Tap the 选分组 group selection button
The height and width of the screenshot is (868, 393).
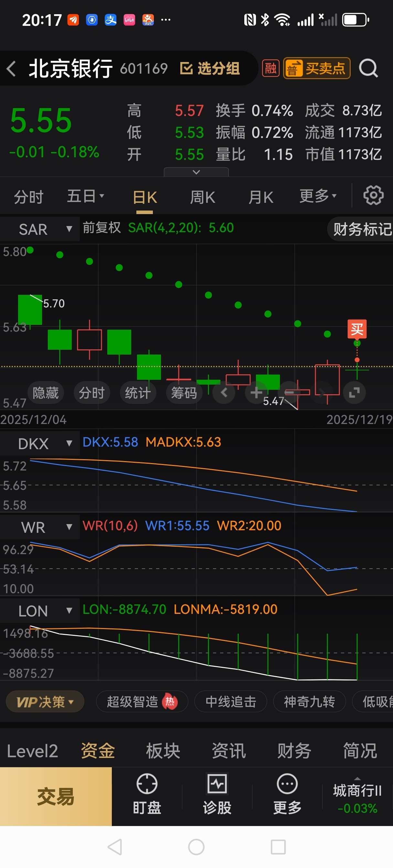click(x=210, y=68)
